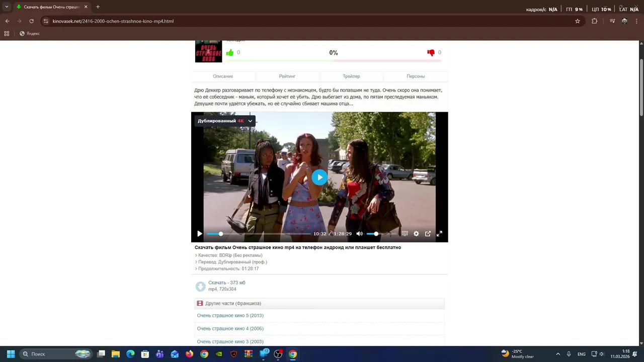
Task: Open NVIDIA app from taskbar
Action: coord(219,354)
